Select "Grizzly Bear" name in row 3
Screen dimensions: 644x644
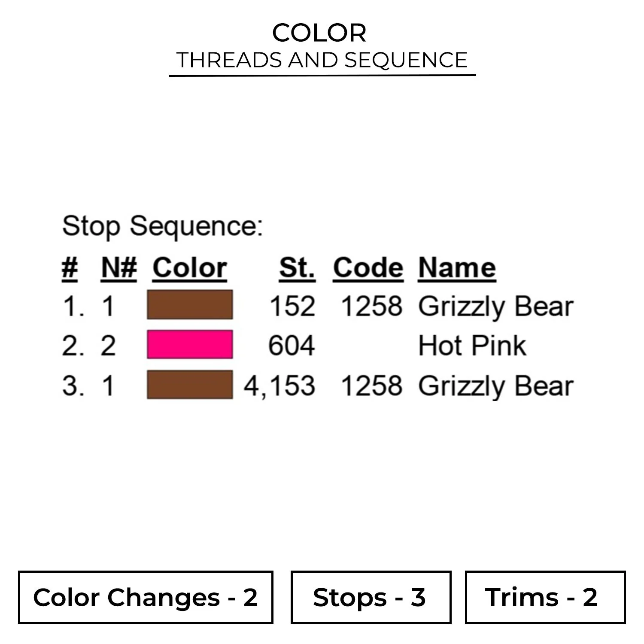(496, 386)
